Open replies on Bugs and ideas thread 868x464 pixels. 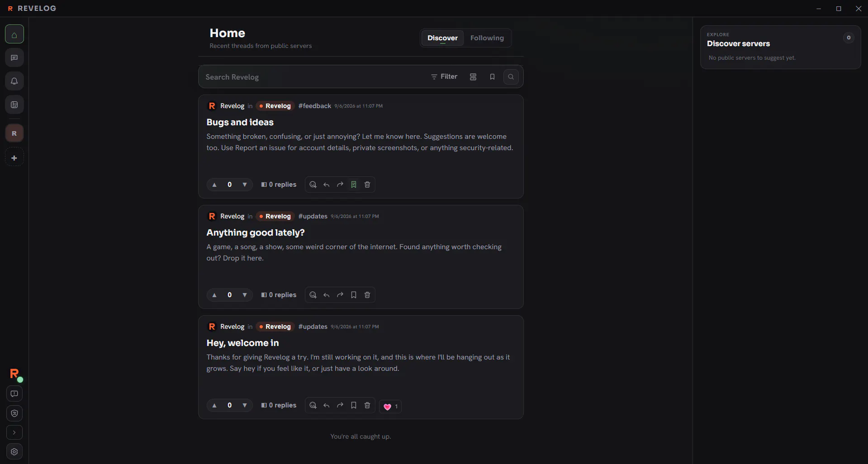279,185
